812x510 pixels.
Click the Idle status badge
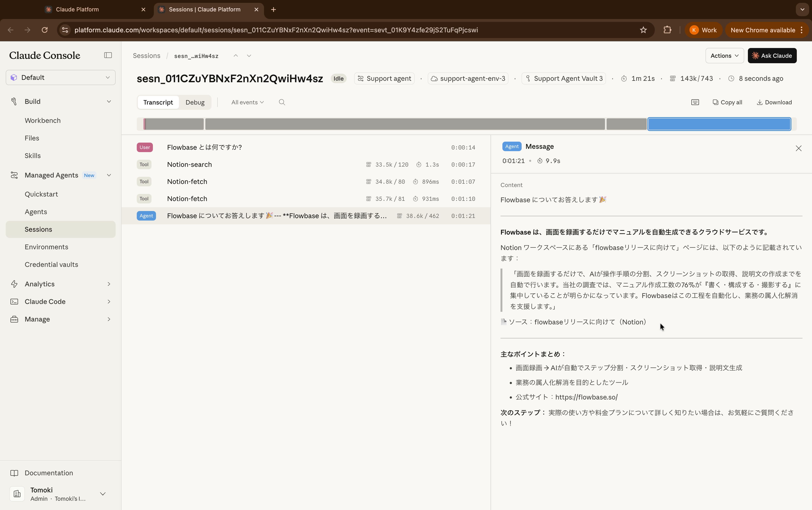[339, 79]
